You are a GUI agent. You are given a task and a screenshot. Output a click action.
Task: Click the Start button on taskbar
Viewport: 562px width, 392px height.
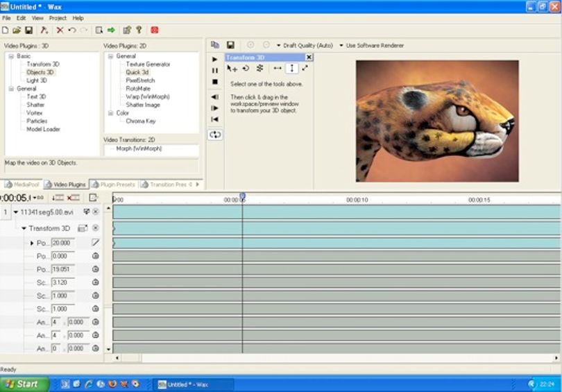click(x=24, y=384)
